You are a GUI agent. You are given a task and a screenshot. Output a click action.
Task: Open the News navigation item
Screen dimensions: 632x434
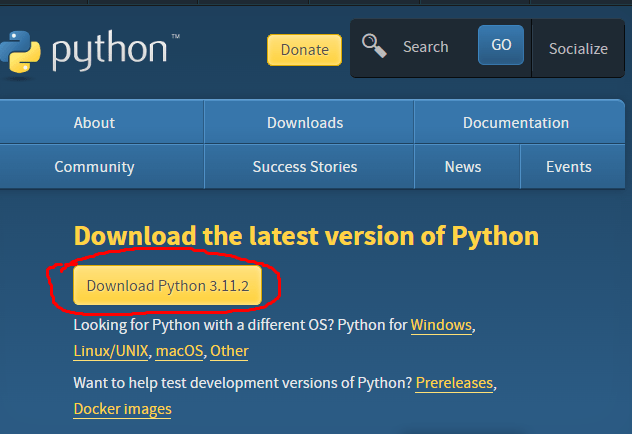point(463,167)
